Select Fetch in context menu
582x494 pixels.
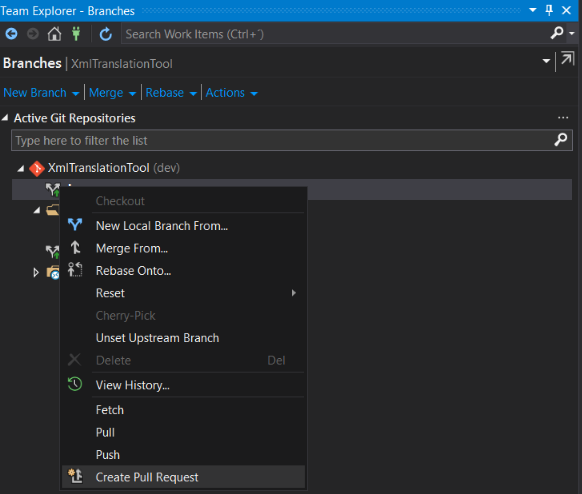(183, 410)
